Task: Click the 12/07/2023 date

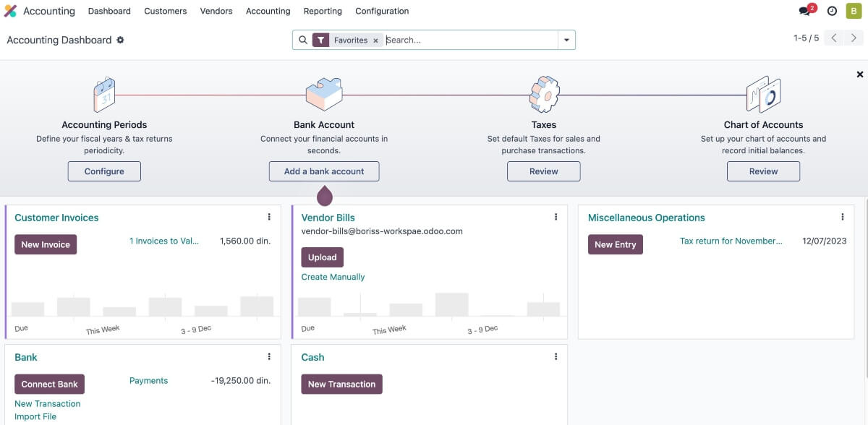Action: coord(825,241)
